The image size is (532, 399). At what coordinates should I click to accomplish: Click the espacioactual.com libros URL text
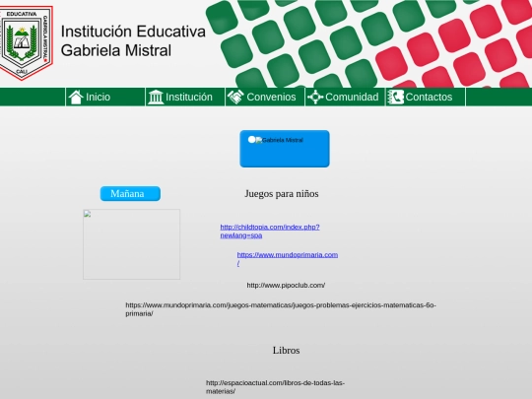275,387
